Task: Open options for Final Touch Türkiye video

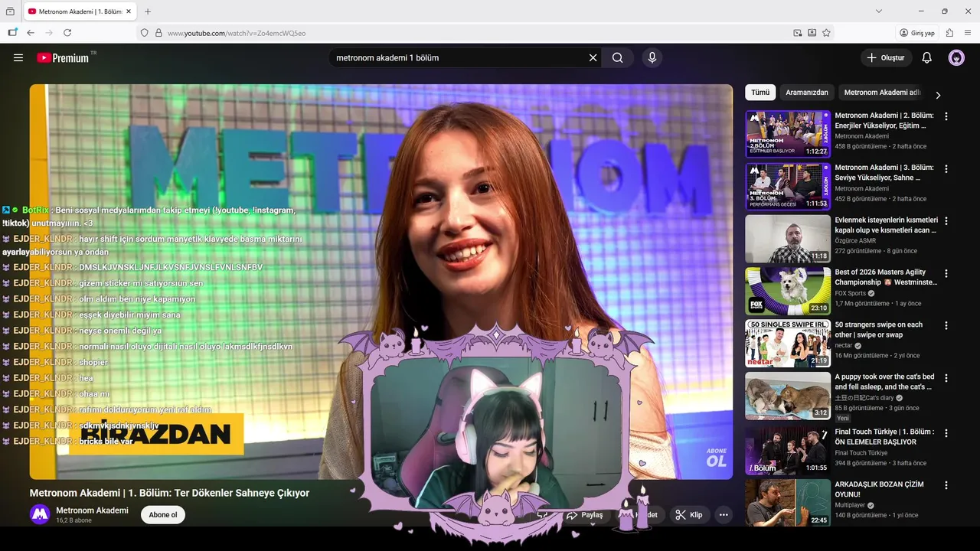Action: click(946, 432)
